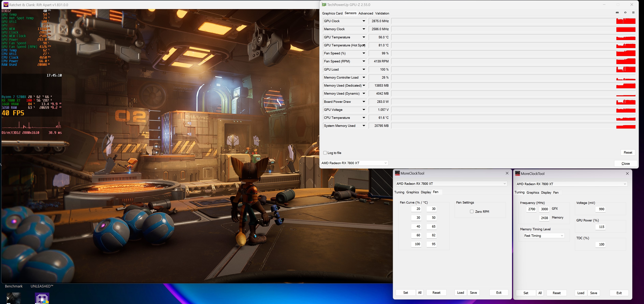Open the GPU Voltage sensor dropdown arrow
Viewport: 644px width, 304px height.
(364, 110)
